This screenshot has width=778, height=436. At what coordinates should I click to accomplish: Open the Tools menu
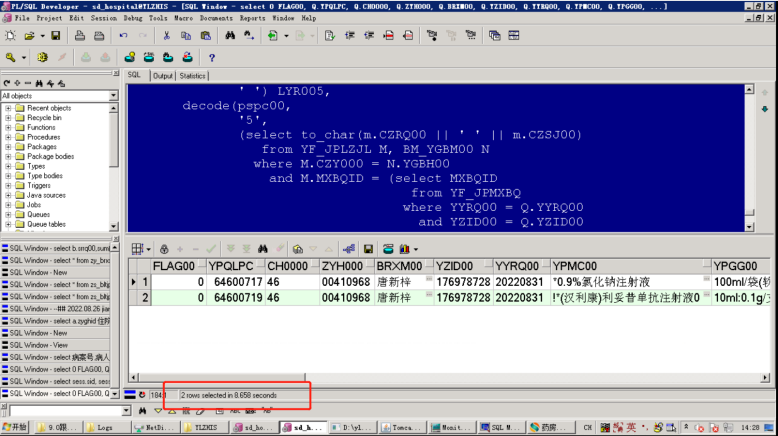pyautogui.click(x=158, y=18)
